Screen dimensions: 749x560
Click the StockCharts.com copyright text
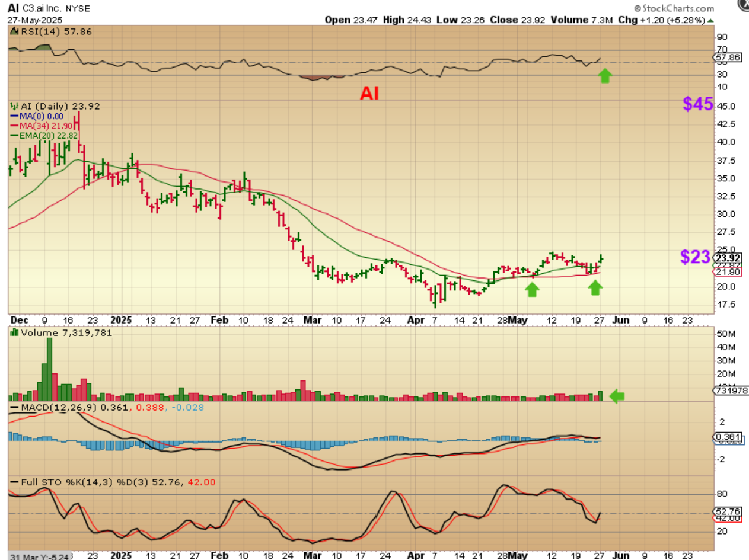point(674,8)
